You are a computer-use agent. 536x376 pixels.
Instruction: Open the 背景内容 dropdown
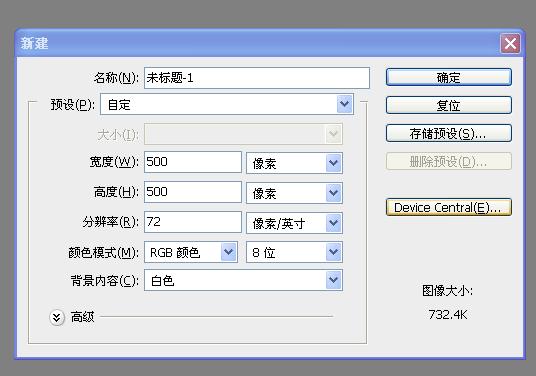click(243, 280)
